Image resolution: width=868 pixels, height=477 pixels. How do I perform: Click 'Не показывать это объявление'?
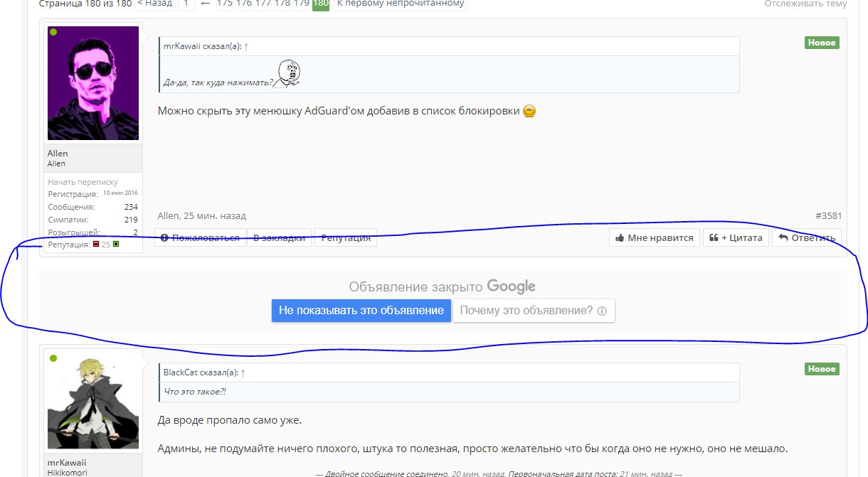coord(361,311)
